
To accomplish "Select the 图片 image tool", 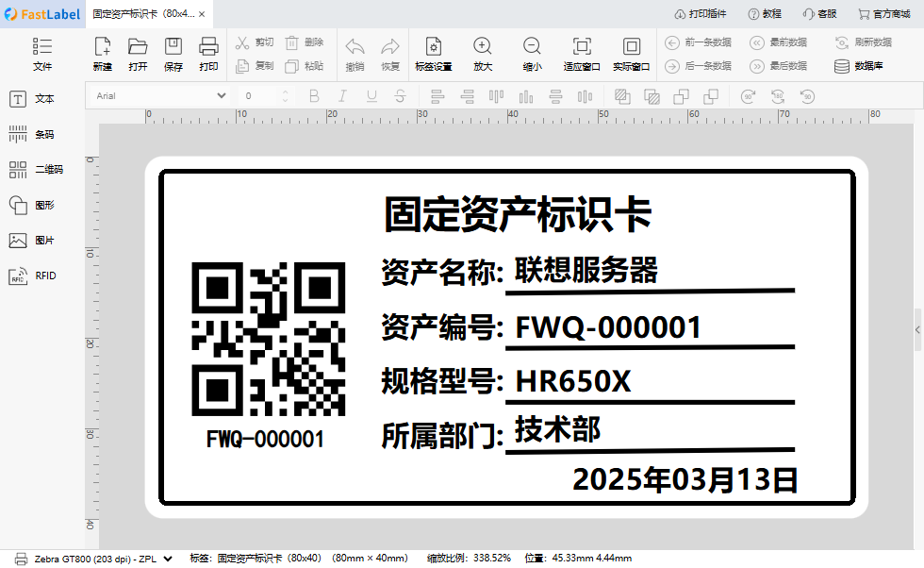I will coord(32,241).
